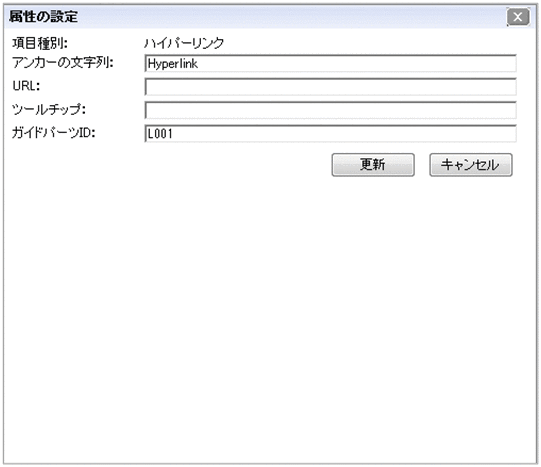Image resolution: width=541 pixels, height=467 pixels.
Task: Click the ツールチップ: label
Action: [x=49, y=109]
